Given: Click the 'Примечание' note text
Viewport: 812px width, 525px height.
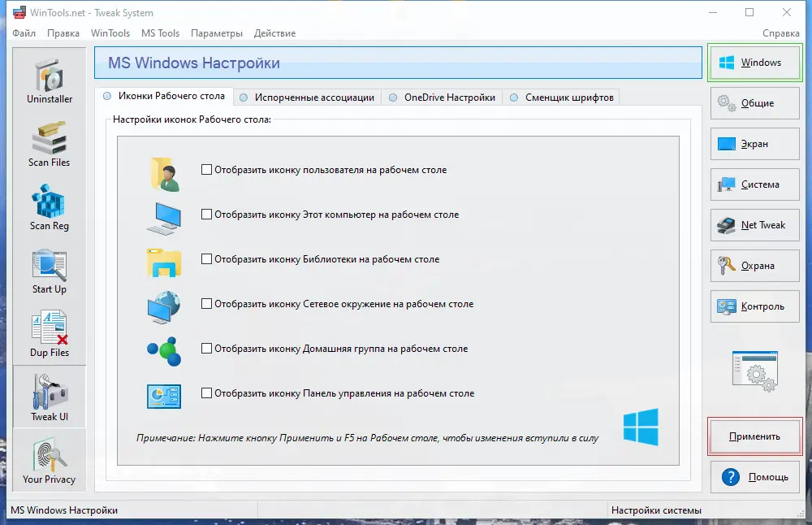Looking at the screenshot, I should coord(367,438).
